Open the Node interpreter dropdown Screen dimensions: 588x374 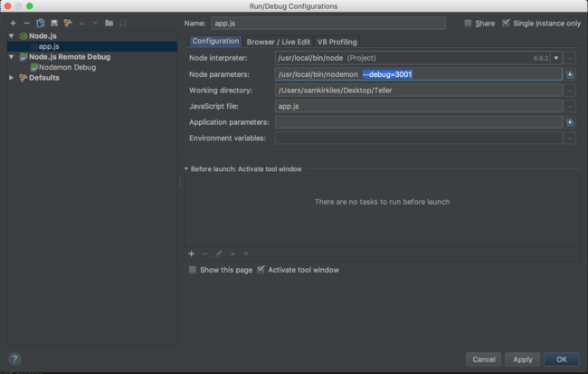click(x=556, y=58)
